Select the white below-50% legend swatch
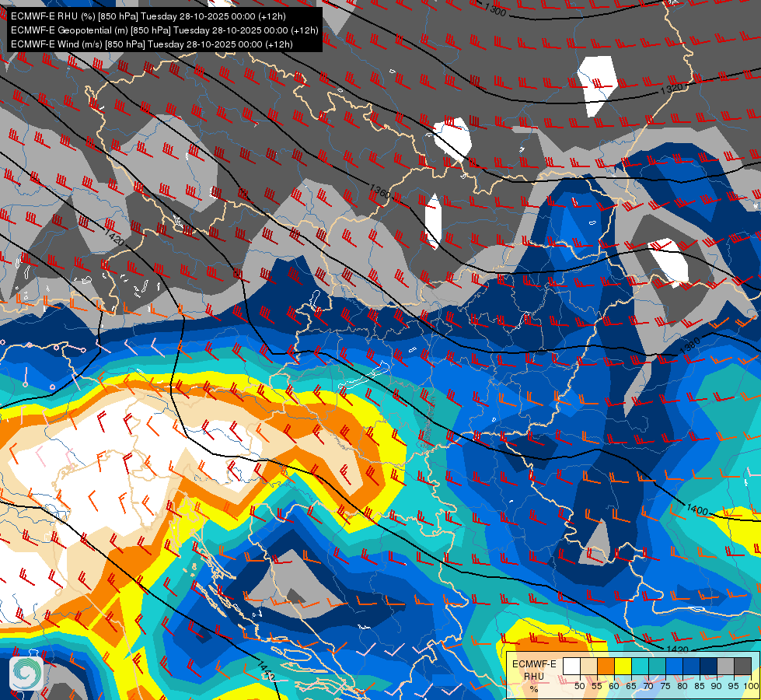Viewport: 761px width, 700px height. (x=571, y=666)
